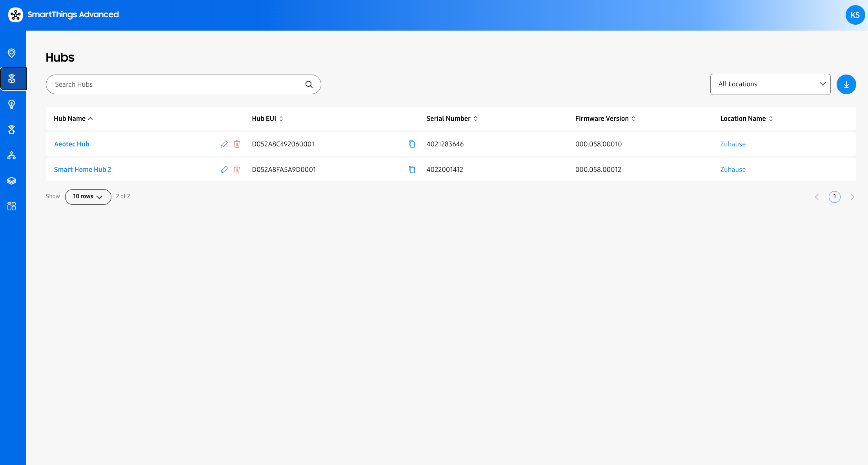Image resolution: width=868 pixels, height=465 pixels.
Task: Click the search magnifier icon
Action: [309, 84]
